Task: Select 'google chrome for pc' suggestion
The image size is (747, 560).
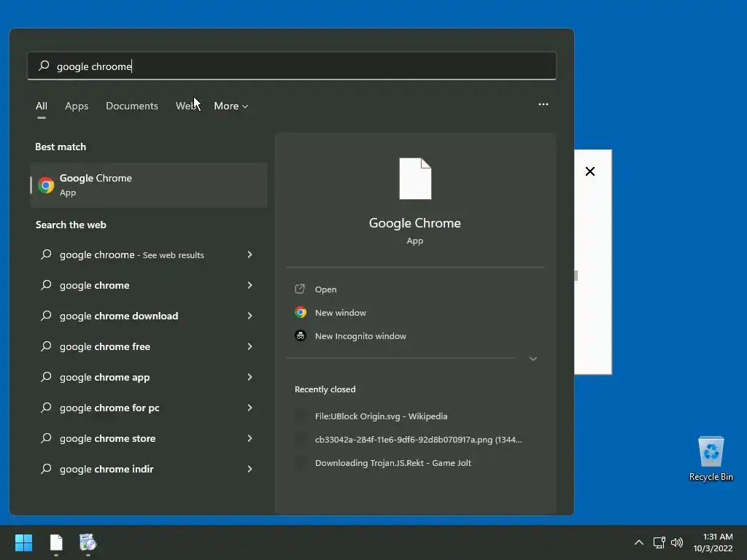Action: [147, 408]
